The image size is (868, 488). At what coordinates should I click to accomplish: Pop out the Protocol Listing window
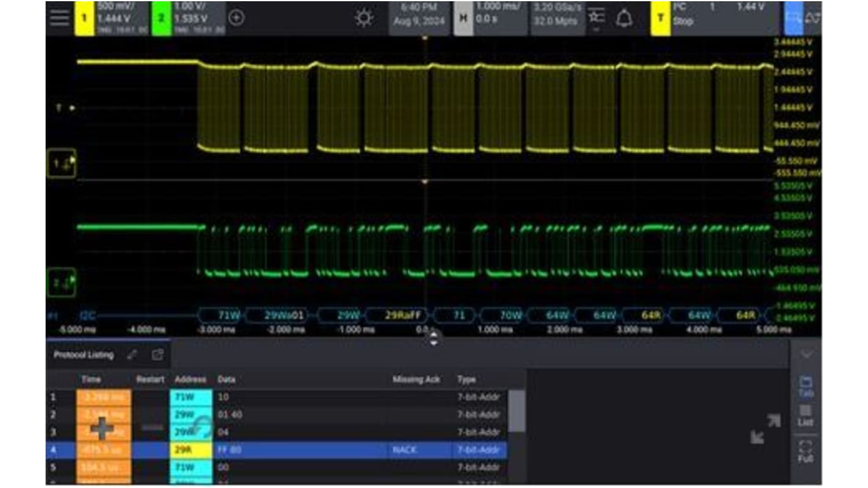coord(158,355)
